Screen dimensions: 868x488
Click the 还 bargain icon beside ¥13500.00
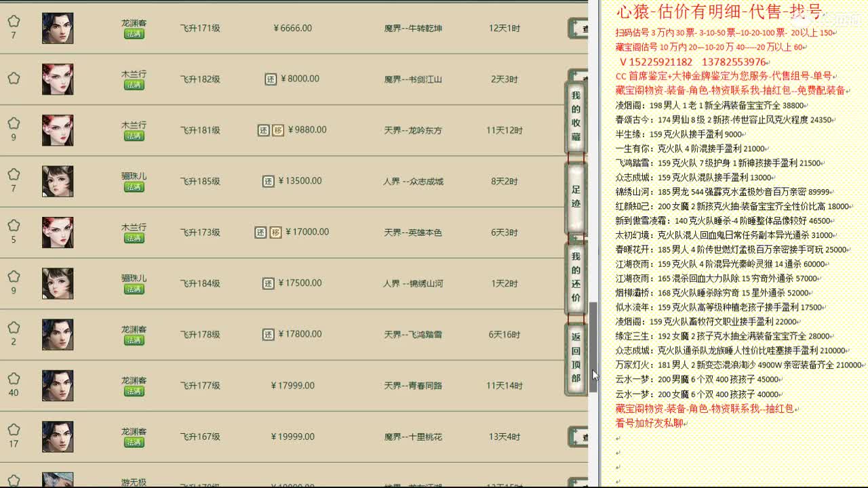point(269,181)
